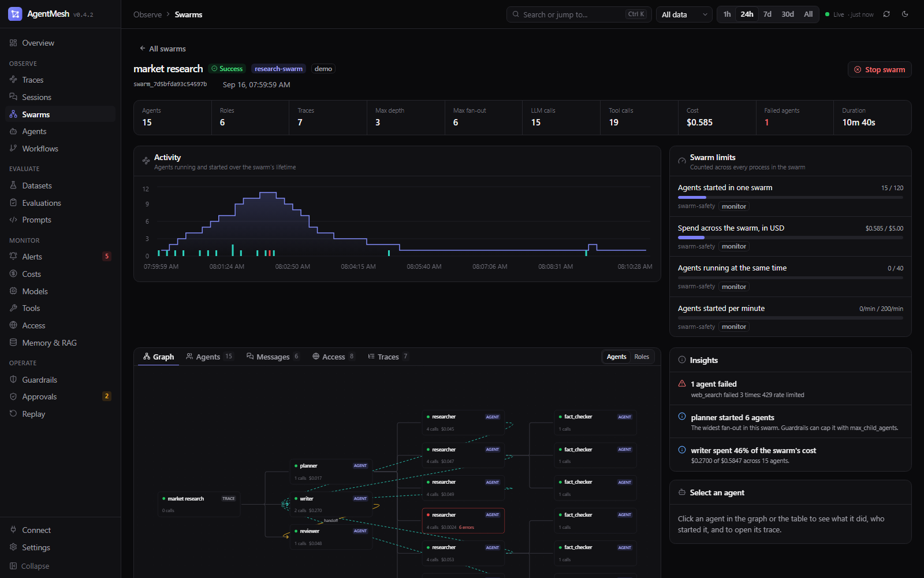Select the 24h time range
Screen dimensions: 924x578
[747, 14]
